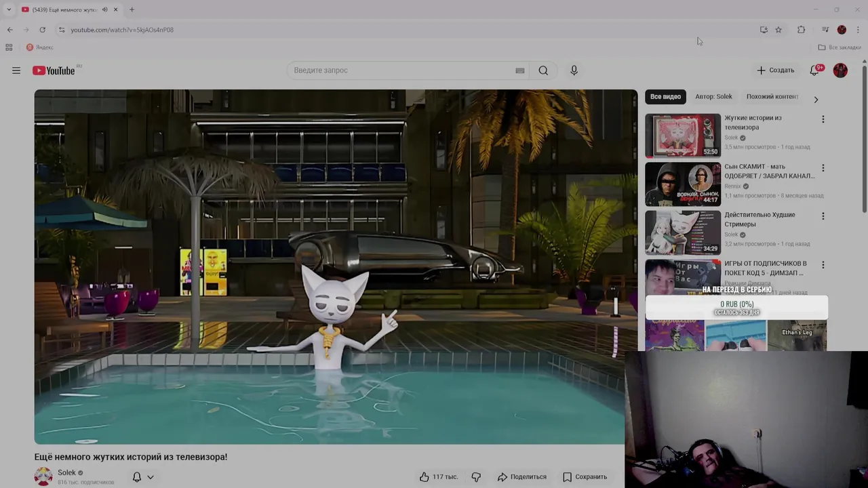Image resolution: width=868 pixels, height=488 pixels.
Task: Open options menu for Действительно Худшие Стримеры
Action: pos(823,216)
